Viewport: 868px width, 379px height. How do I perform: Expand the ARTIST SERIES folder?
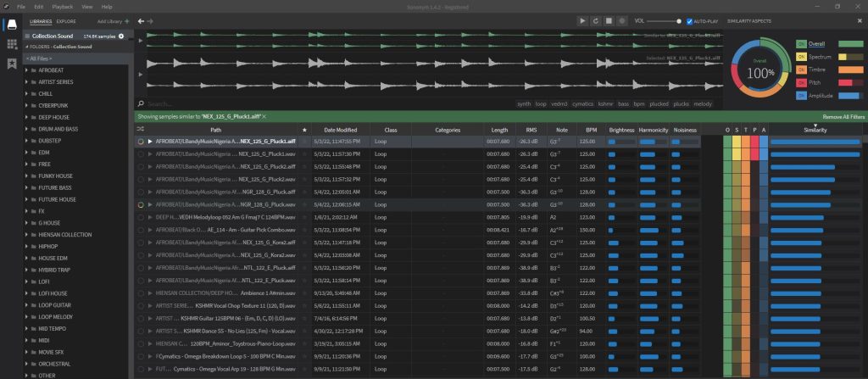click(x=26, y=82)
